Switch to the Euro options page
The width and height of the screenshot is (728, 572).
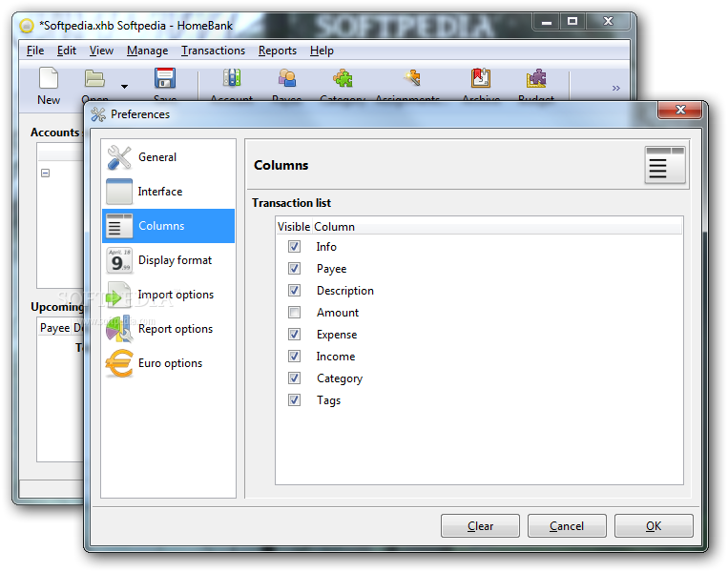[168, 363]
